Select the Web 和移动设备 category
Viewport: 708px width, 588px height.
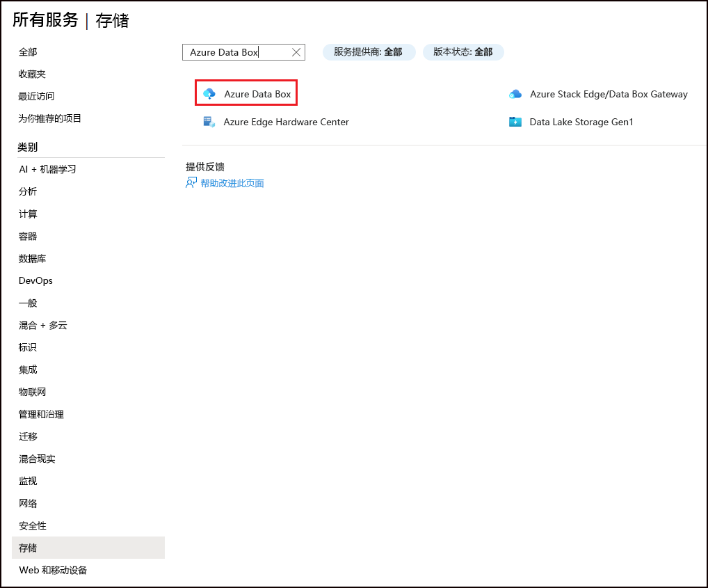click(53, 570)
